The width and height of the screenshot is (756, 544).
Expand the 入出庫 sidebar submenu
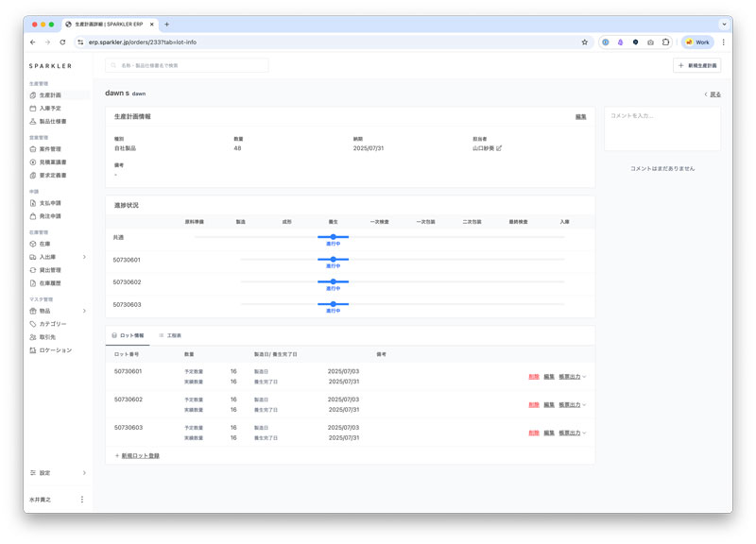(84, 257)
